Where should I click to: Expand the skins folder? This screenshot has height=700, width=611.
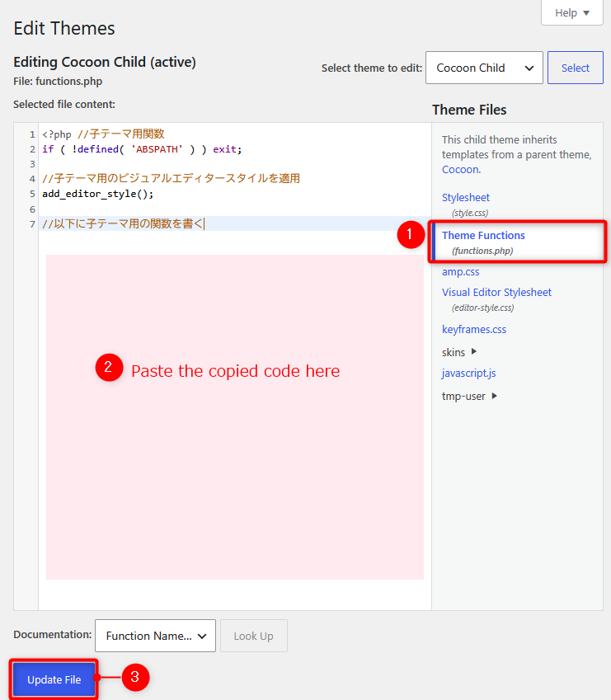(x=459, y=352)
